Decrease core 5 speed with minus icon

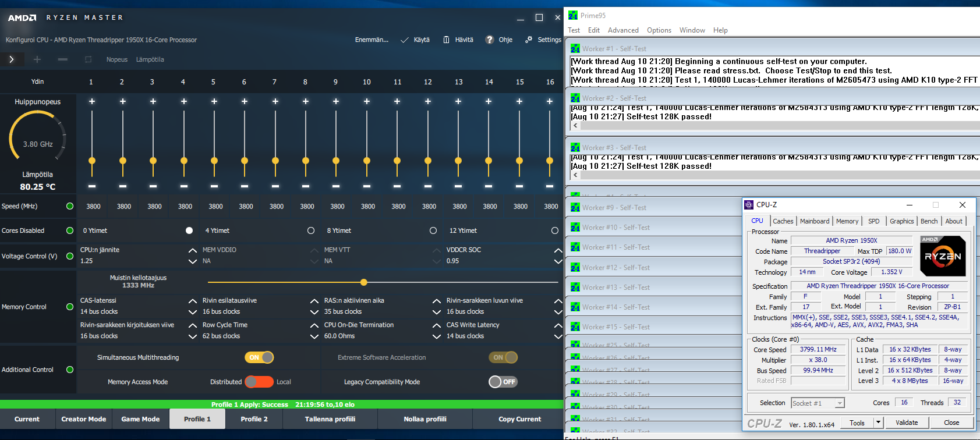pyautogui.click(x=214, y=186)
